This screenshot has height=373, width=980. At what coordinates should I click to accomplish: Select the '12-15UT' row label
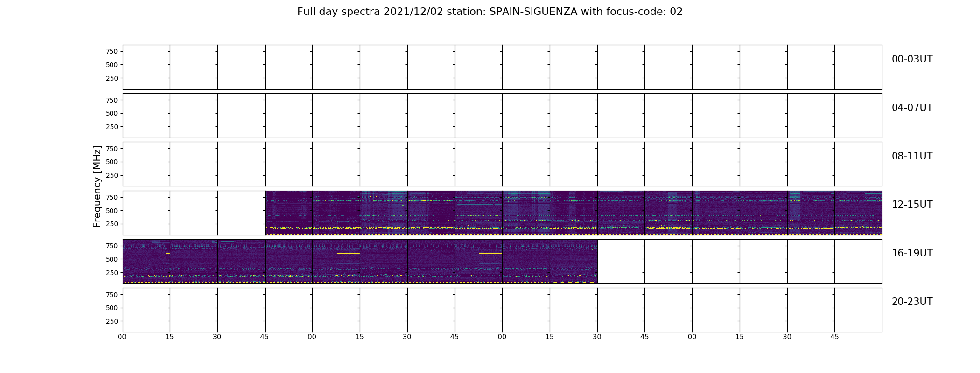[912, 205]
